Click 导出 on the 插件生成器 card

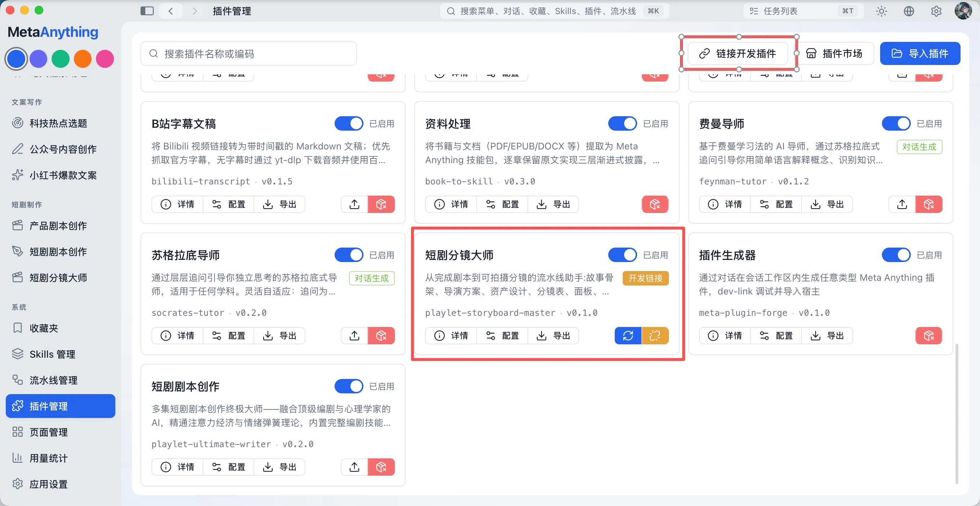[x=827, y=335]
